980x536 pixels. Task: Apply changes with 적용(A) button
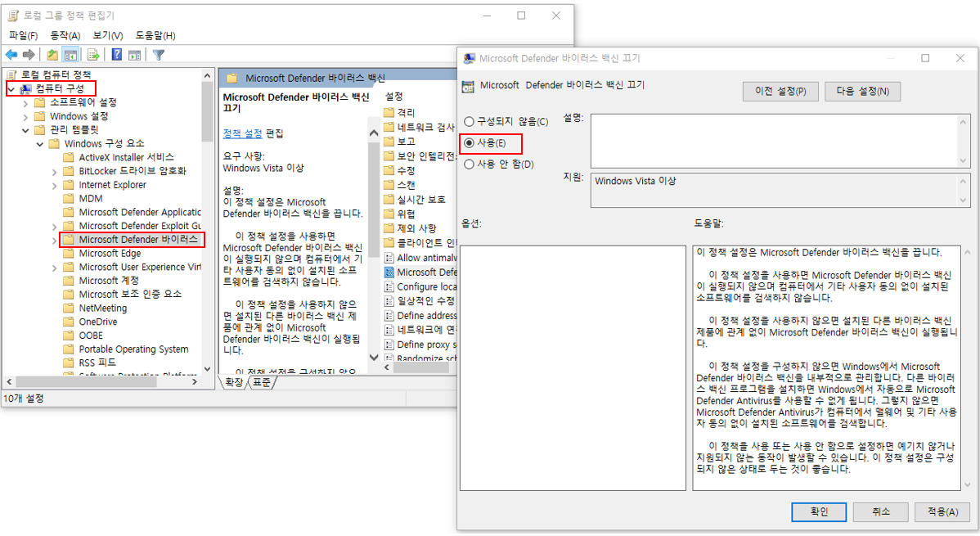pyautogui.click(x=942, y=511)
